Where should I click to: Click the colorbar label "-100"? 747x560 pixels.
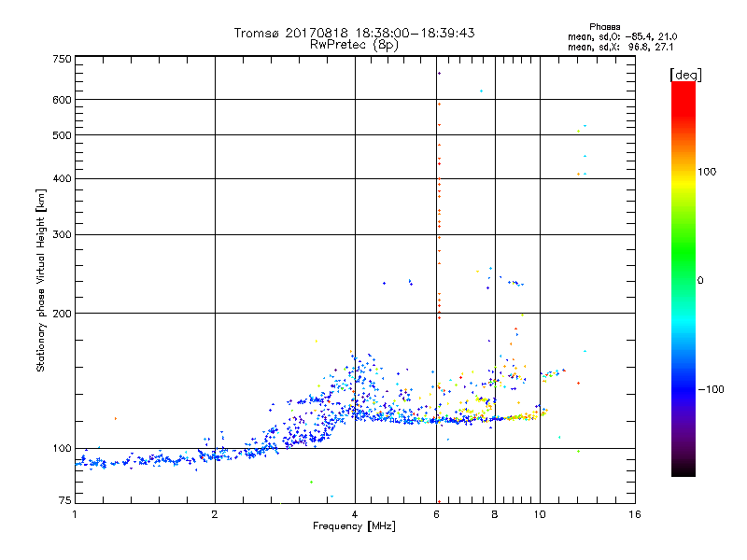711,389
